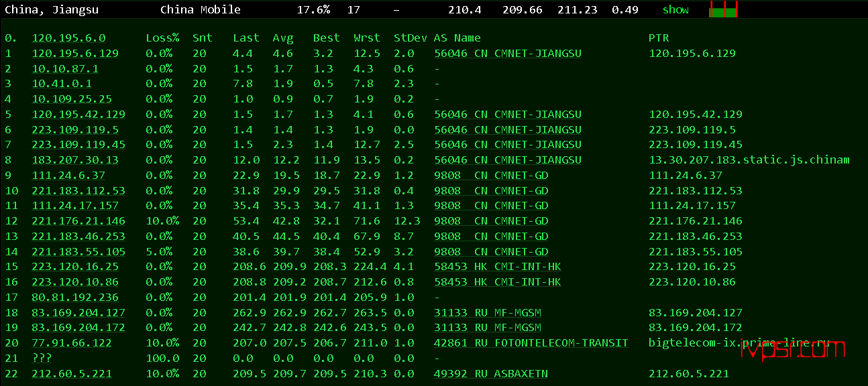Select the 100.0 loss value at hop 21
Image resolution: width=868 pixels, height=386 pixels.
coord(162,359)
